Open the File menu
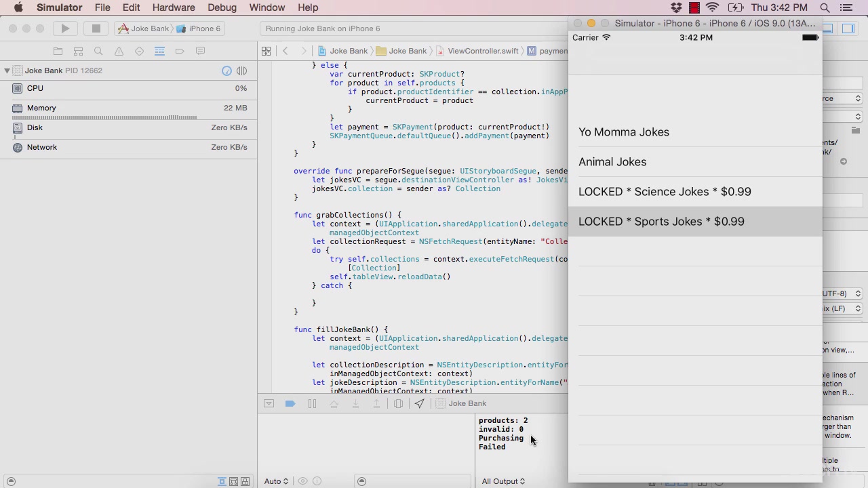The height and width of the screenshot is (488, 868). tap(102, 7)
